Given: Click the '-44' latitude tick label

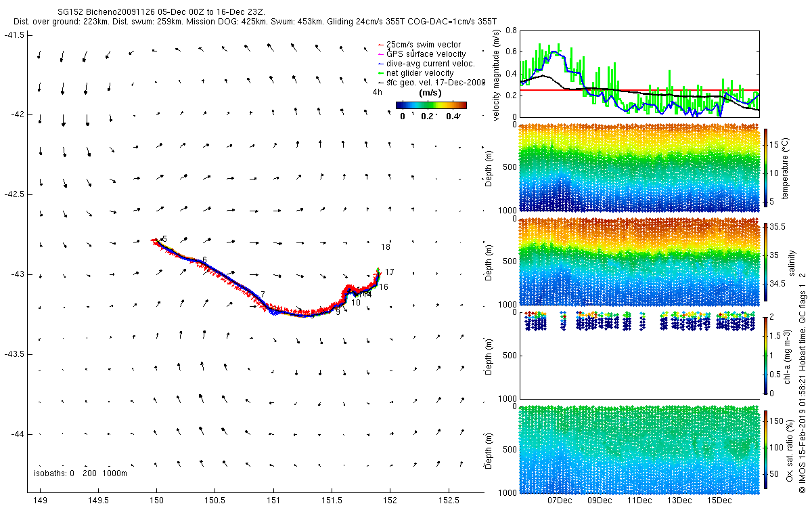Looking at the screenshot, I should [18, 434].
